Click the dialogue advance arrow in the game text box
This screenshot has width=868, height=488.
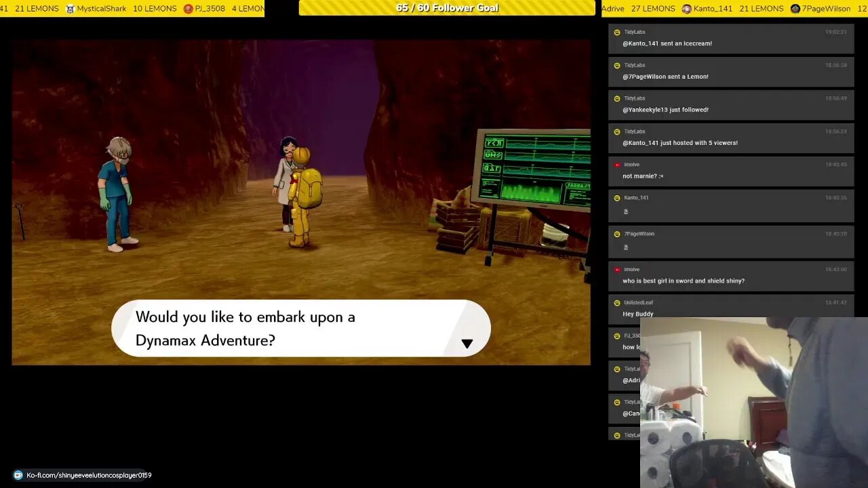[x=467, y=344]
